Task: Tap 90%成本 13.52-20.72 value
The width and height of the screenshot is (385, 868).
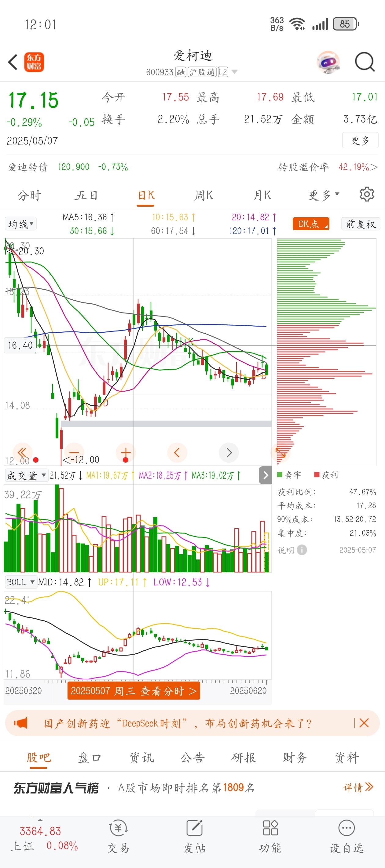Action: click(x=355, y=519)
